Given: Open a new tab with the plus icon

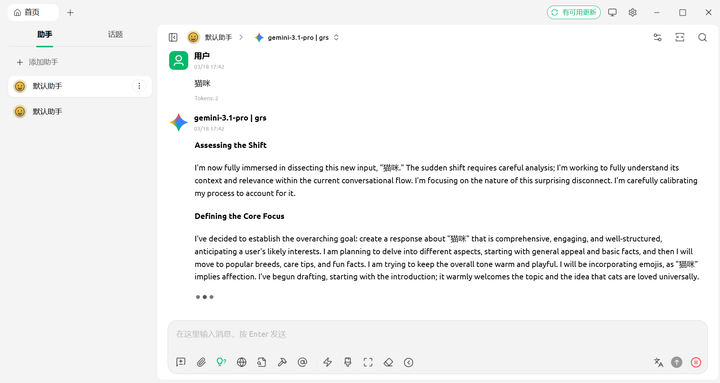Looking at the screenshot, I should click(x=70, y=12).
